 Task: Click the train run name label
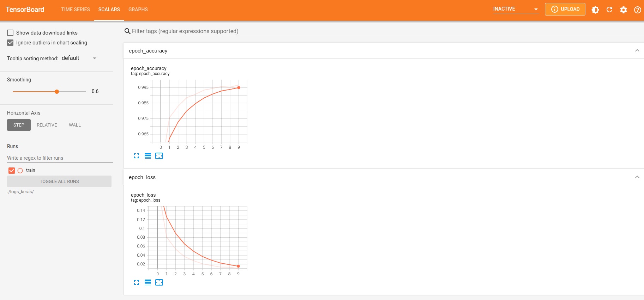coord(31,170)
